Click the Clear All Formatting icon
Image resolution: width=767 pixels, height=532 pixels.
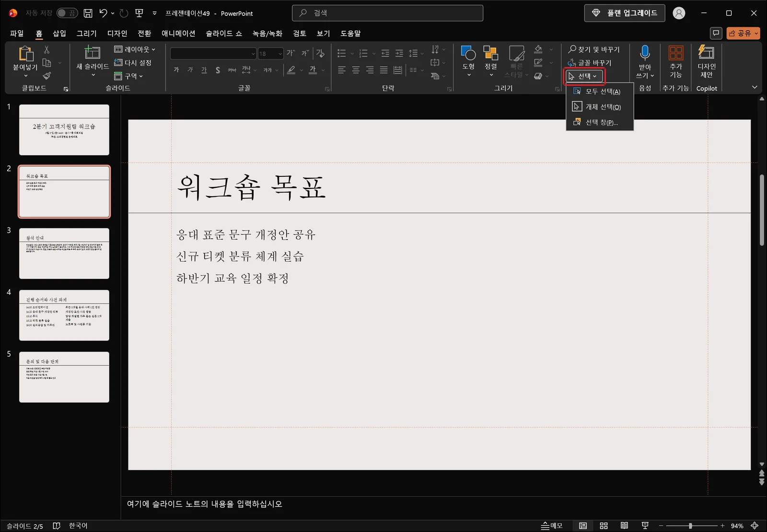click(320, 53)
